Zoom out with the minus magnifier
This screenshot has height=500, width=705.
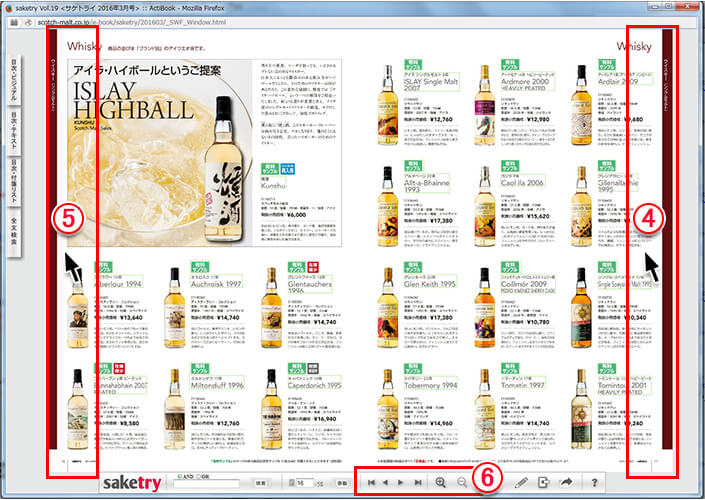click(x=462, y=482)
